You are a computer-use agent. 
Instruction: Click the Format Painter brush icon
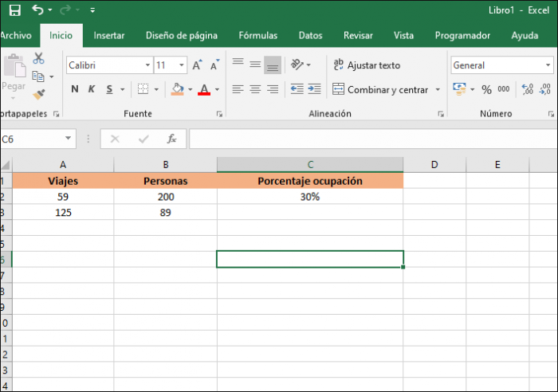[x=39, y=94]
